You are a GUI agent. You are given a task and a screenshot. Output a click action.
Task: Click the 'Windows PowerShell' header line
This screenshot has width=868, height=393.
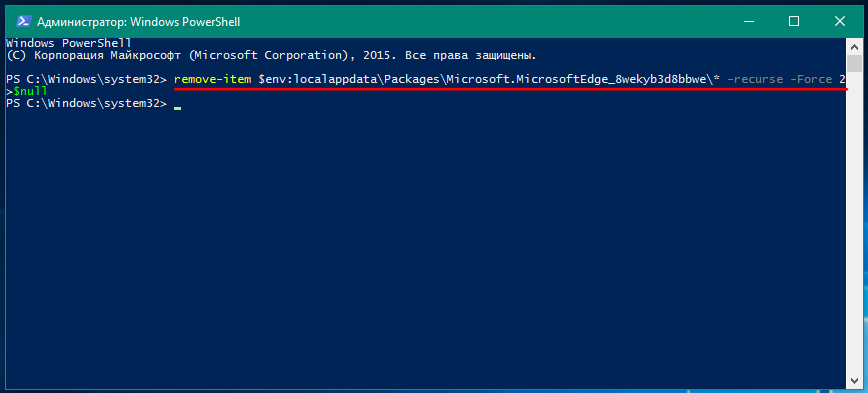[69, 43]
